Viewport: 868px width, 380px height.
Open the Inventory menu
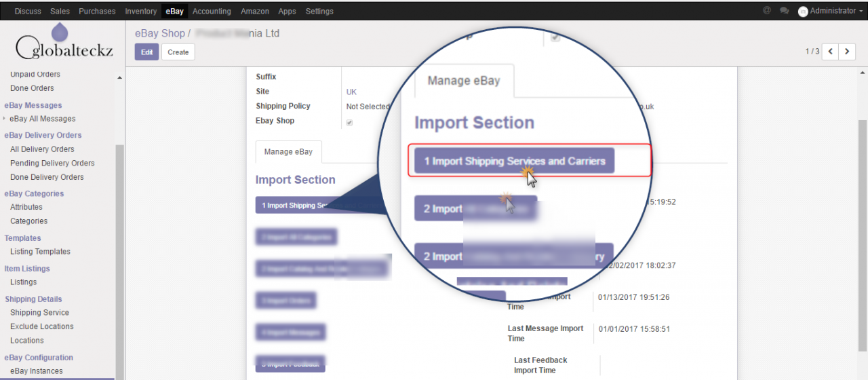pyautogui.click(x=140, y=11)
